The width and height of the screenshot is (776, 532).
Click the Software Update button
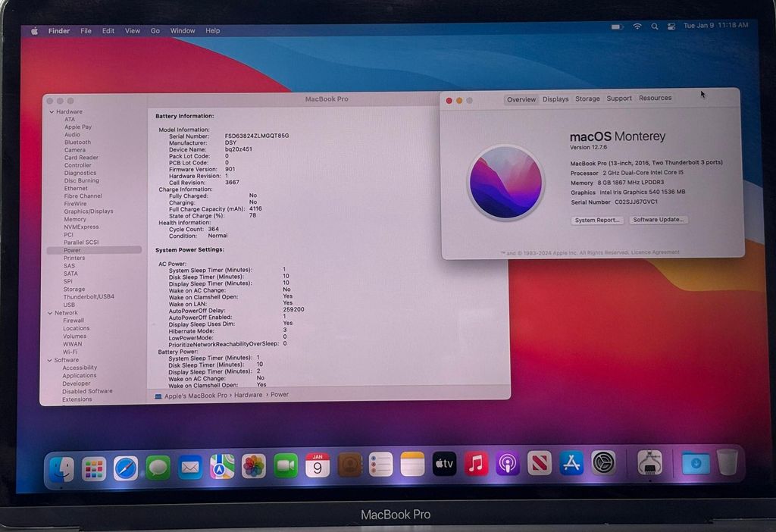[x=659, y=219]
